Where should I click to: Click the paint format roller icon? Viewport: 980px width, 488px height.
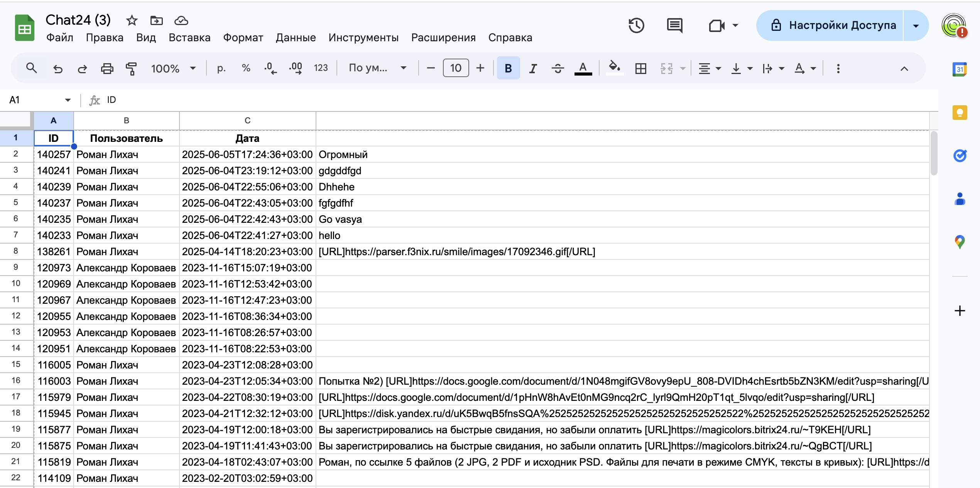[x=131, y=69]
